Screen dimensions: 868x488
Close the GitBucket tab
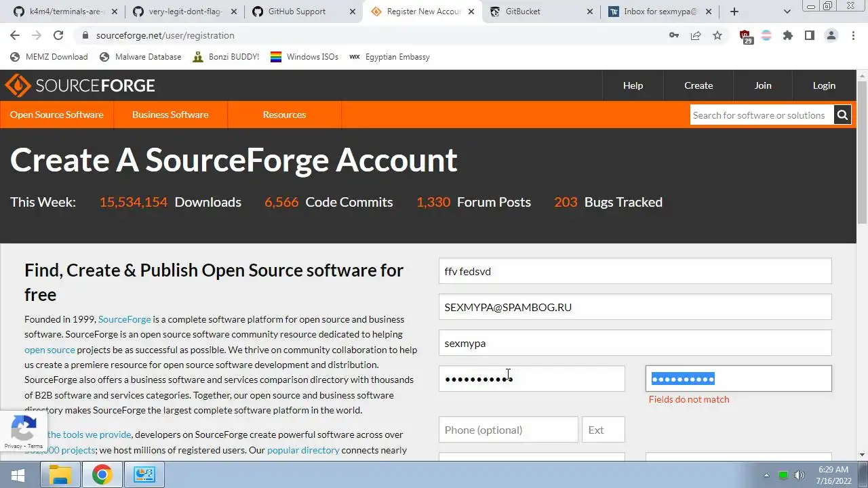(x=589, y=12)
